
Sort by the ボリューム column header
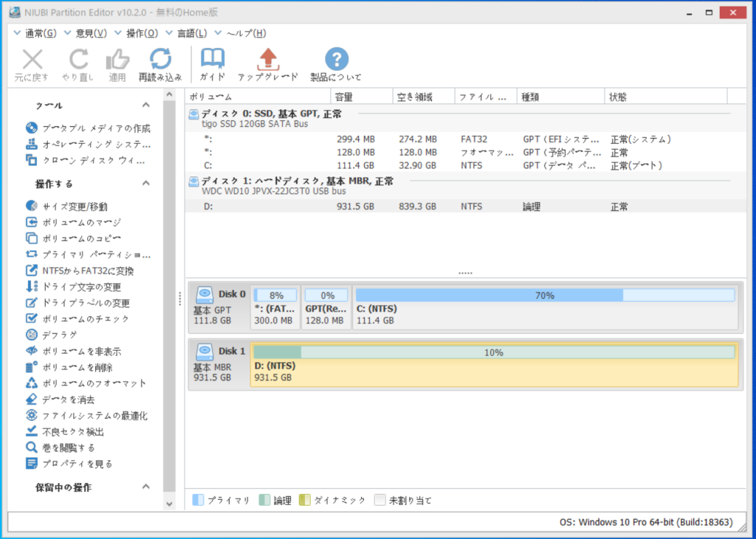coord(258,97)
